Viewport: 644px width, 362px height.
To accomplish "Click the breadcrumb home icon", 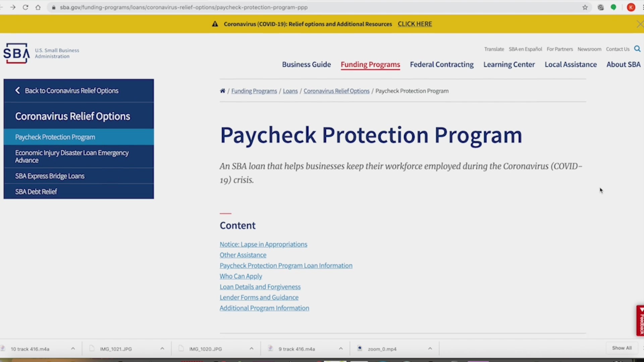I will [x=222, y=91].
